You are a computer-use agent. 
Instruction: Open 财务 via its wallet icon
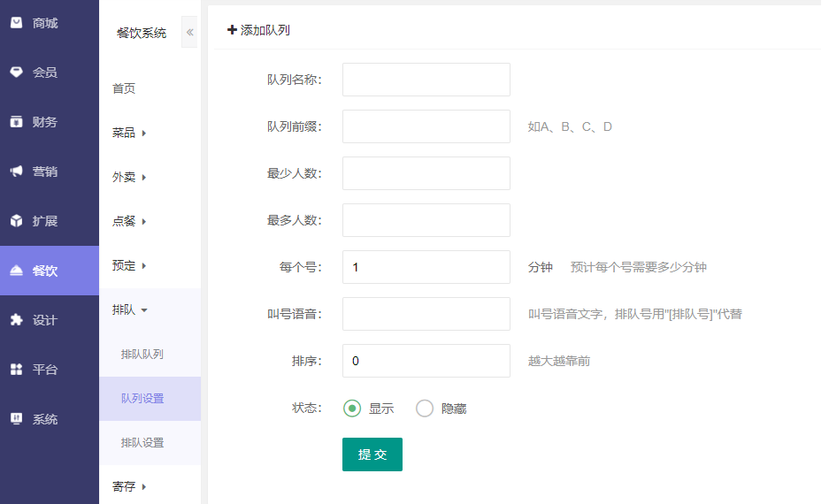pyautogui.click(x=16, y=122)
